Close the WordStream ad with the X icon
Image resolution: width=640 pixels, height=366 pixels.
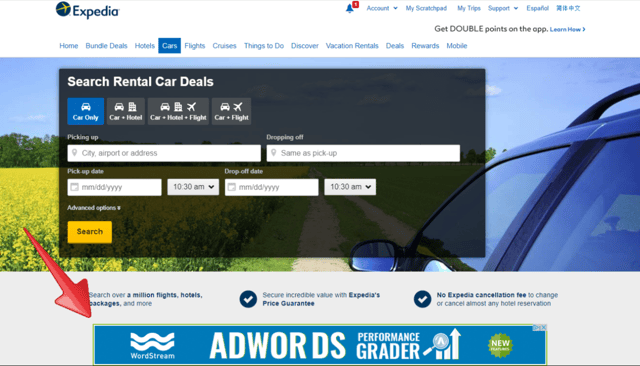(543, 327)
